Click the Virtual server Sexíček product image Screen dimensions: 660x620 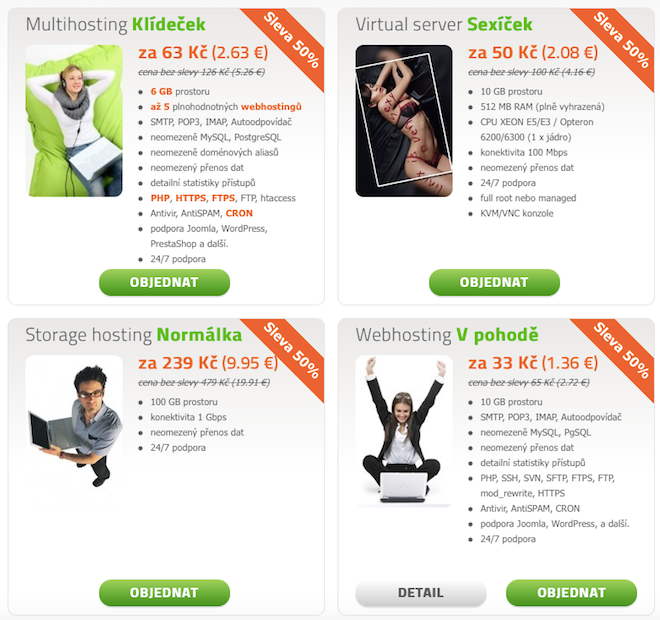coord(404,121)
